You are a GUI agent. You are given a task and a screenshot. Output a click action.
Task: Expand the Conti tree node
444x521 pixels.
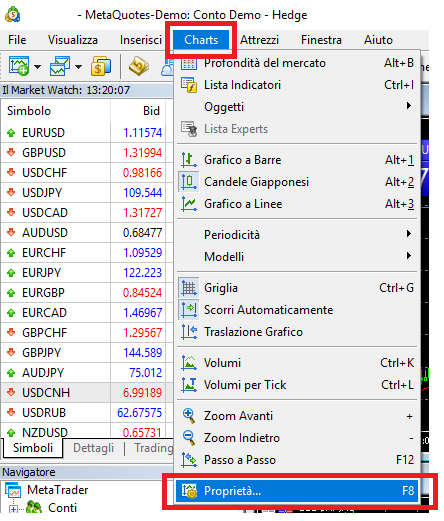(13, 509)
